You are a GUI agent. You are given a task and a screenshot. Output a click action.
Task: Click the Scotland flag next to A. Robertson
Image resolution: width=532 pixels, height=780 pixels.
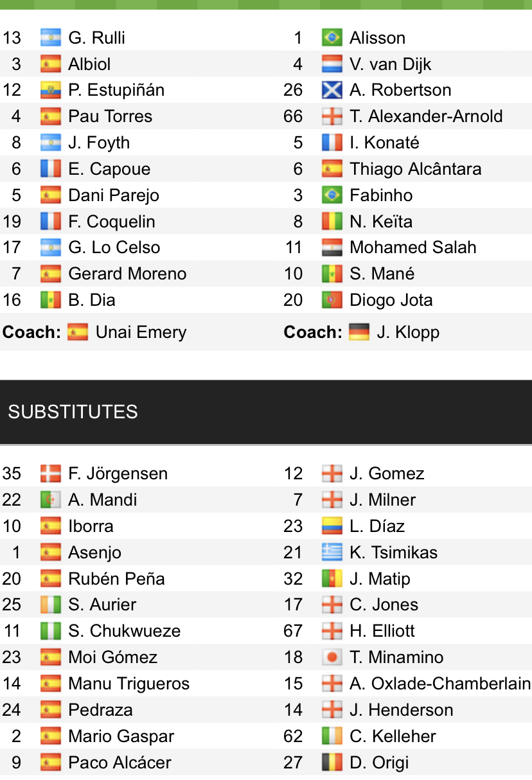pyautogui.click(x=332, y=91)
